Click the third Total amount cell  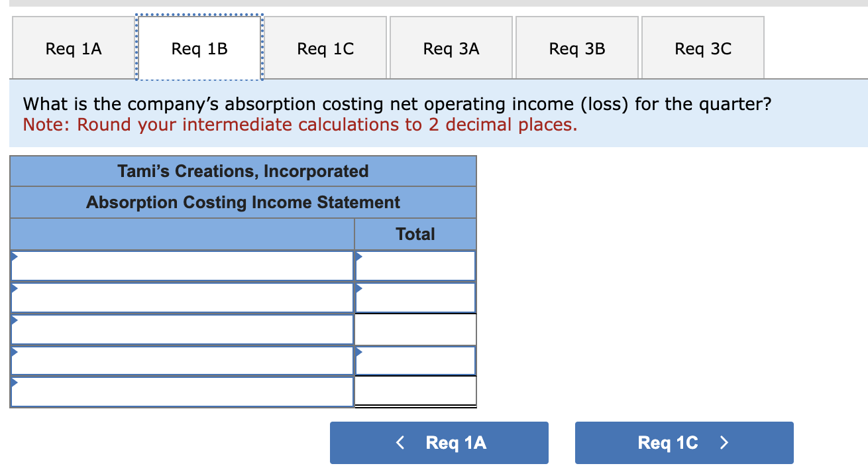click(x=415, y=329)
